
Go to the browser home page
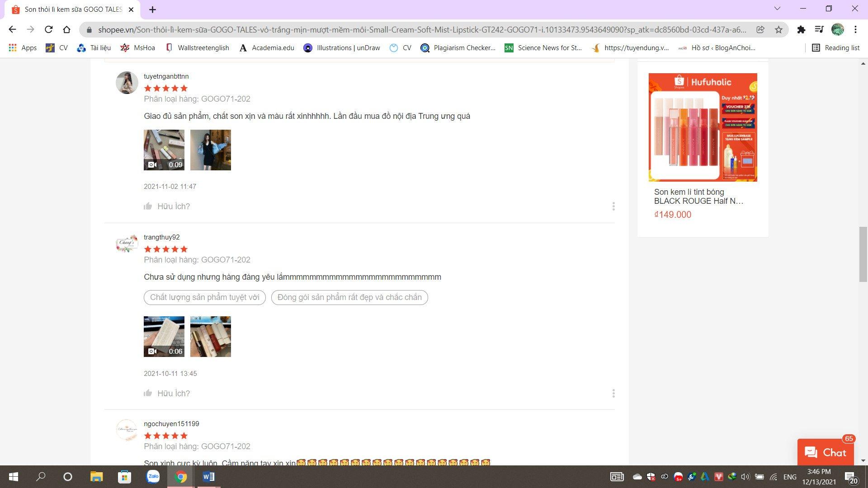67,30
